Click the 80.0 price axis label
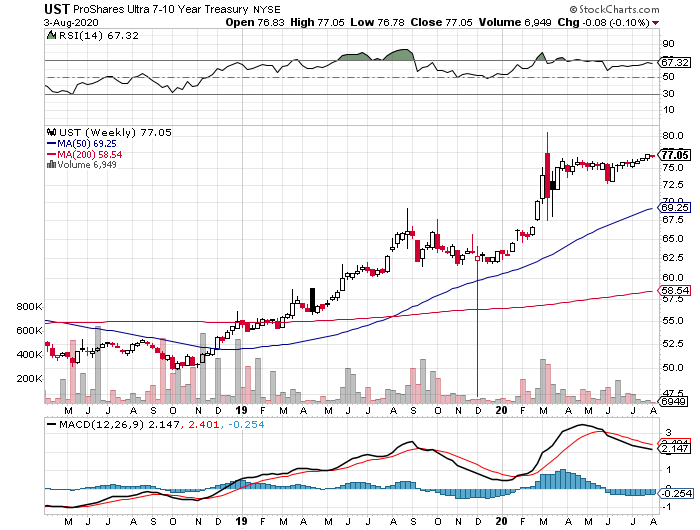The width and height of the screenshot is (700, 530). [x=673, y=136]
